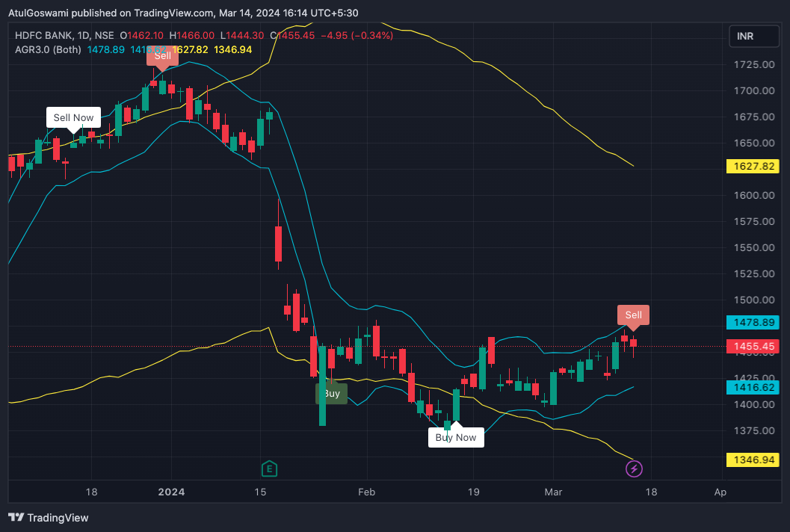
Task: Click the 1375.00 price axis label
Action: pos(754,430)
